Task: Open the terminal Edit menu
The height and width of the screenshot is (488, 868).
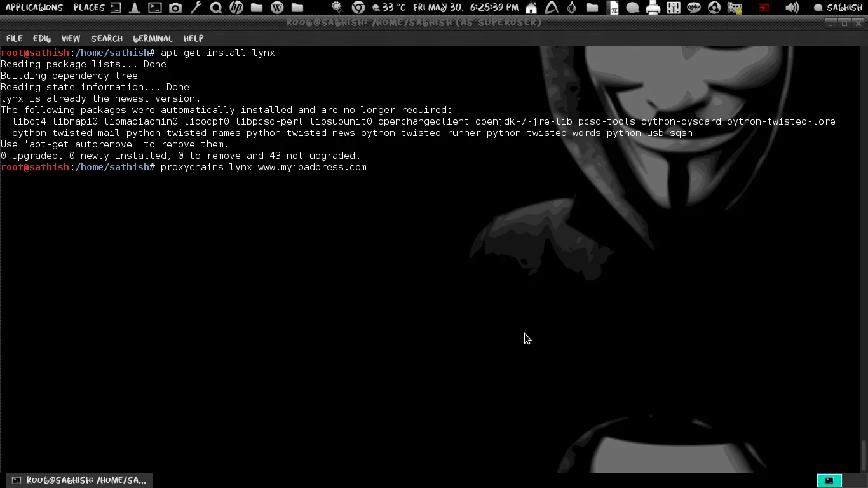Action: [x=42, y=38]
